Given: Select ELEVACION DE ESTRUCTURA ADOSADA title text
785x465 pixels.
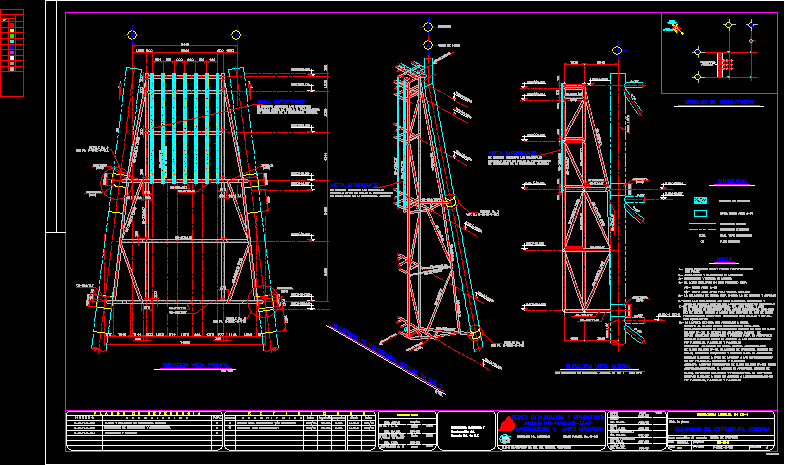Looking at the screenshot, I should click(x=721, y=429).
